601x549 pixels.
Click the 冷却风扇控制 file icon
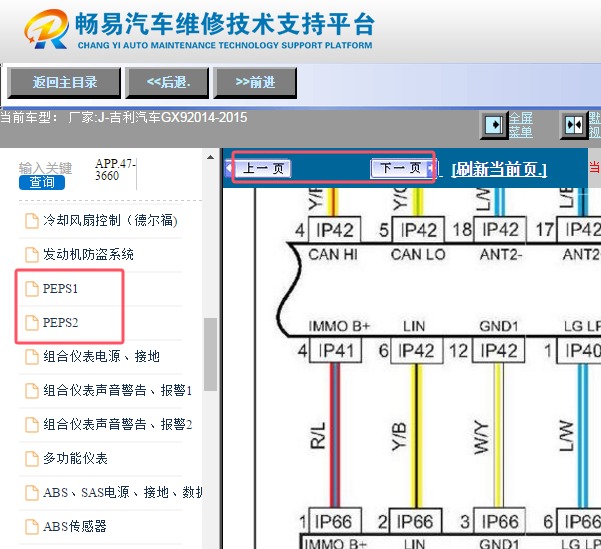pos(32,221)
